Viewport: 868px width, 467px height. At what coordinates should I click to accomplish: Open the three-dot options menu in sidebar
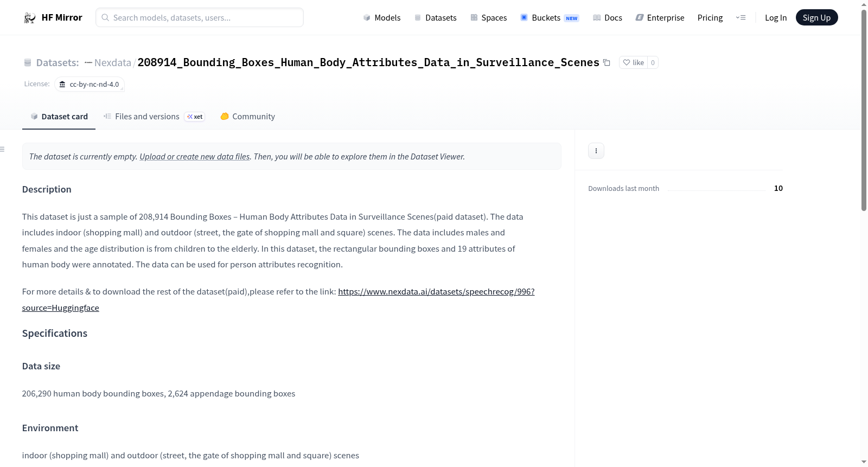pos(596,151)
